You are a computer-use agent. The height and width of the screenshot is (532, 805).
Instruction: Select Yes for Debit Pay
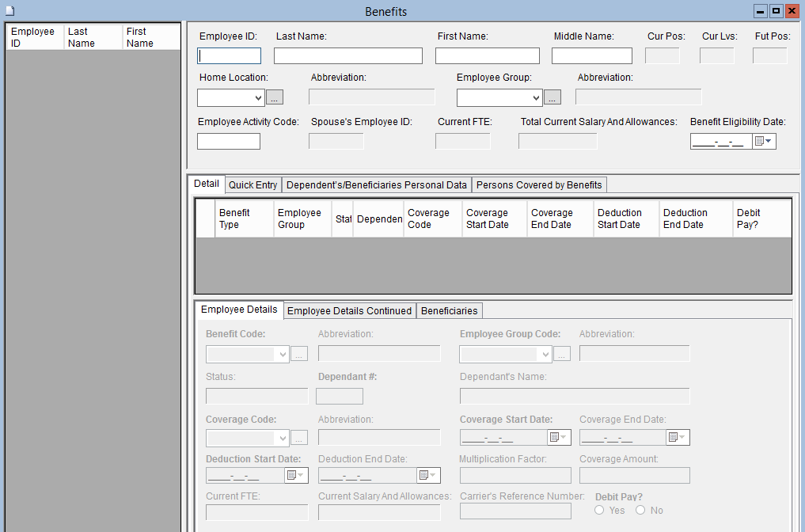pyautogui.click(x=599, y=511)
